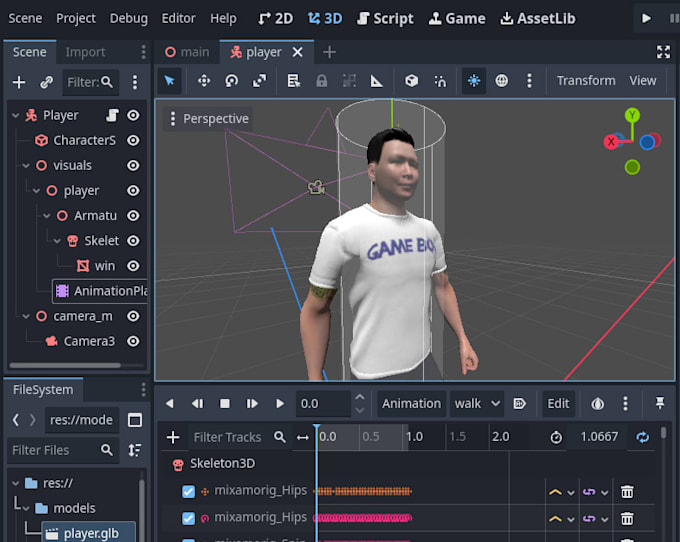
Task: Switch to the main scene tab
Action: pyautogui.click(x=187, y=52)
